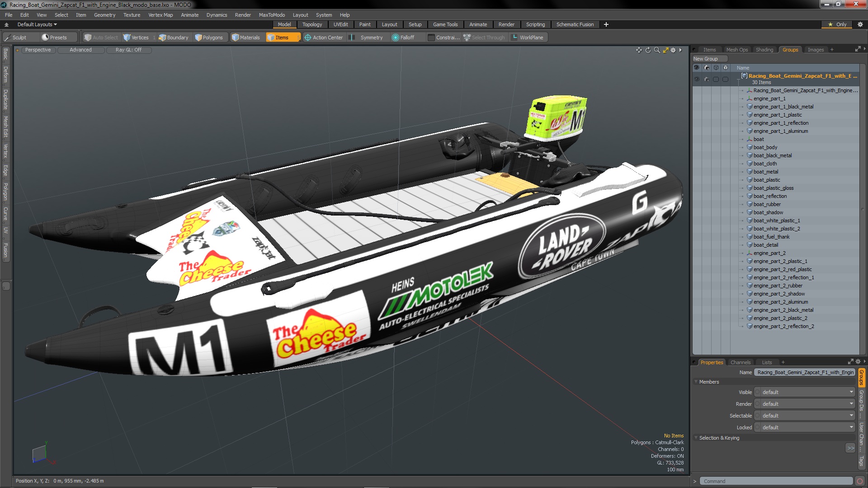Open the Selectable dropdown
Viewport: 868px width, 488px height.
click(805, 416)
